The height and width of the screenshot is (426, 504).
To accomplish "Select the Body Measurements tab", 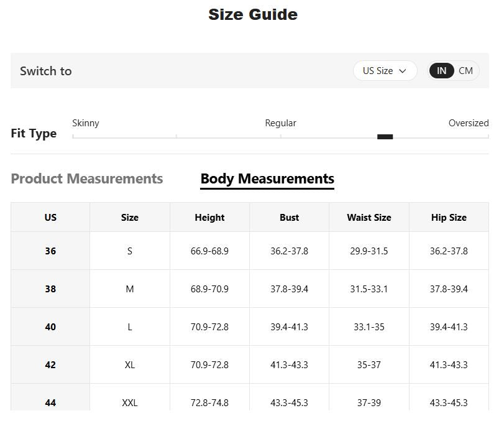I will coord(267,178).
